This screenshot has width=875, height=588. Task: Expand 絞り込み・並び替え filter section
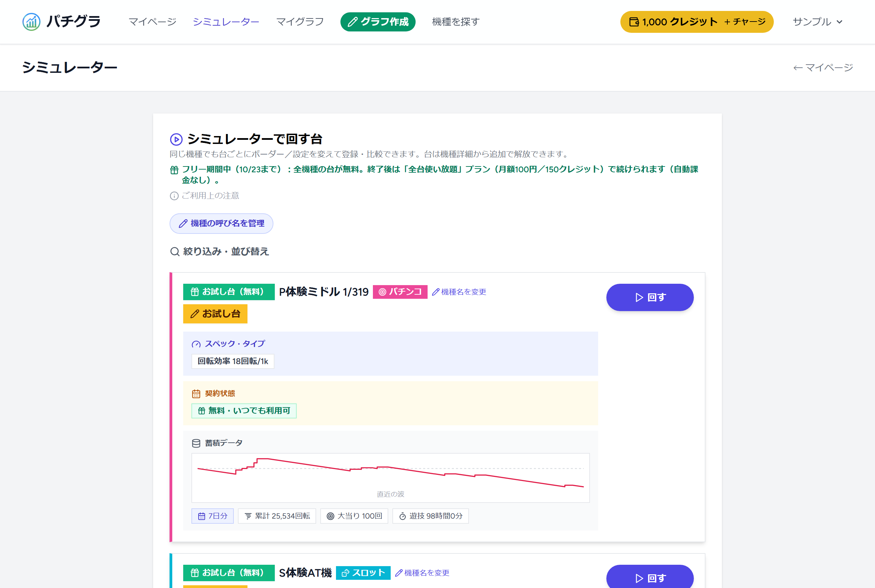click(220, 251)
